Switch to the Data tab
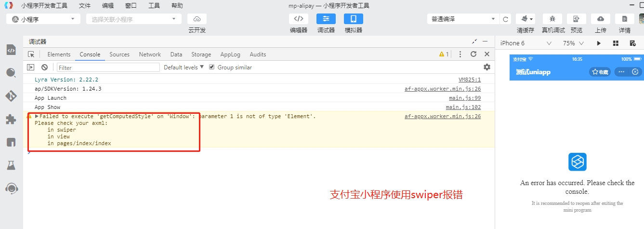The image size is (644, 229). click(x=176, y=54)
